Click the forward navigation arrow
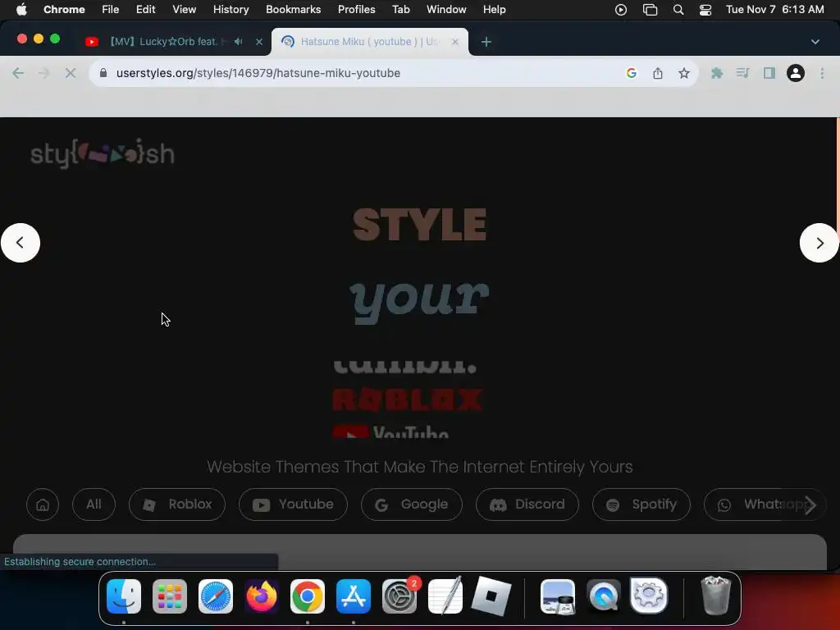 [44, 73]
